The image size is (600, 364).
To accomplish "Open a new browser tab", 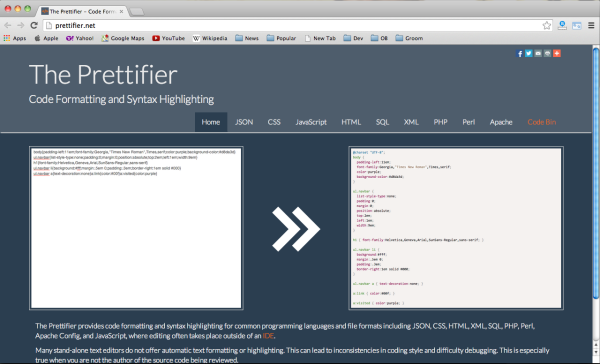I will 137,12.
